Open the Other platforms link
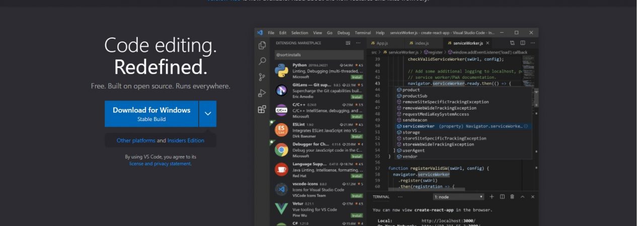The height and width of the screenshot is (226, 644). [x=136, y=141]
